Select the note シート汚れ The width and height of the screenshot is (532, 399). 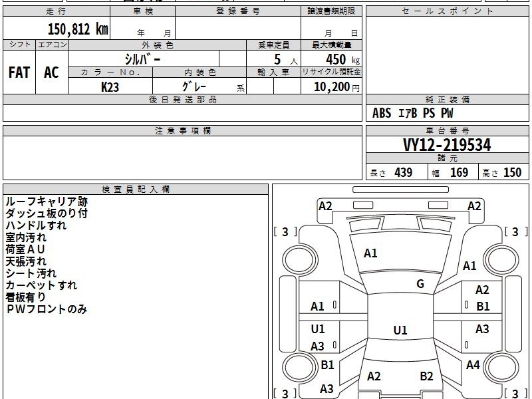pyautogui.click(x=31, y=273)
